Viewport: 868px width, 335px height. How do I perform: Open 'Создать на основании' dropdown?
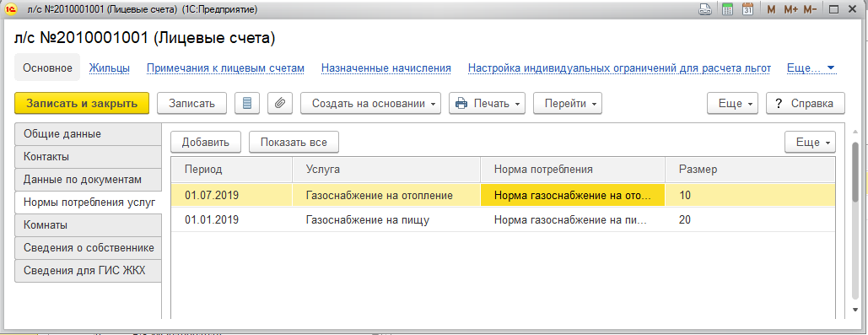click(371, 103)
